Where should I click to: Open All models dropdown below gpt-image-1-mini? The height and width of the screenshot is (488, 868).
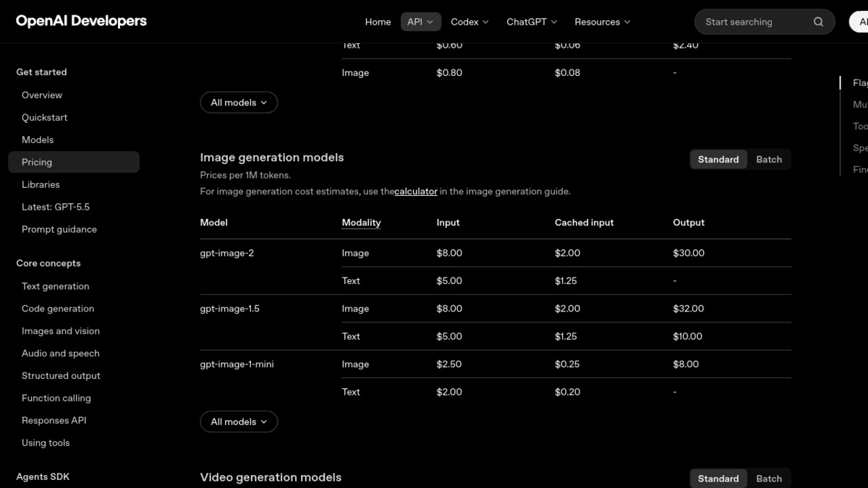[239, 421]
